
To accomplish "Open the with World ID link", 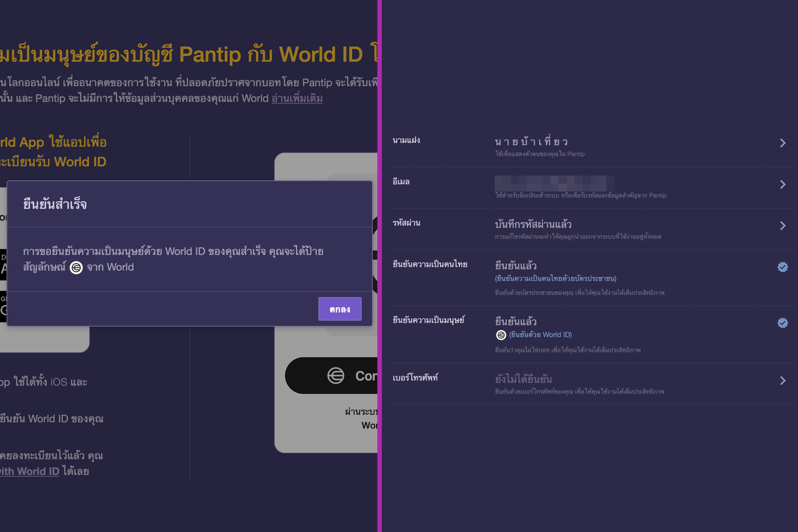I will (x=29, y=472).
